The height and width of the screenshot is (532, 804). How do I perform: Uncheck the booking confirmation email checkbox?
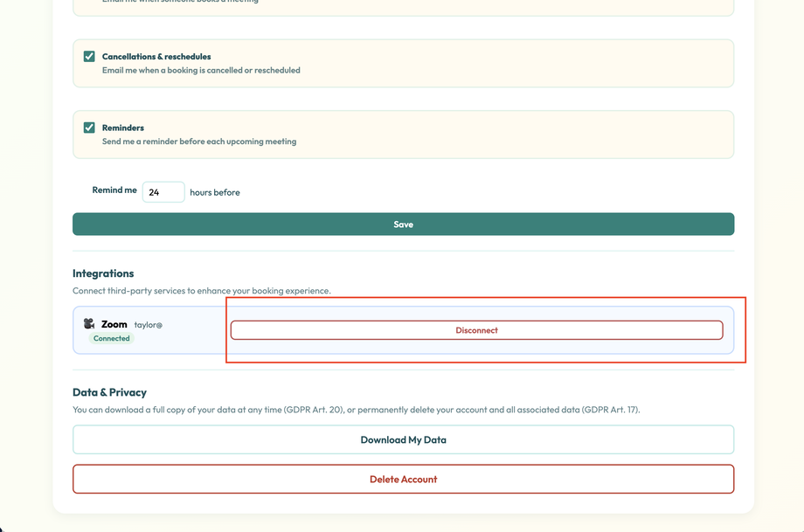pos(88,2)
